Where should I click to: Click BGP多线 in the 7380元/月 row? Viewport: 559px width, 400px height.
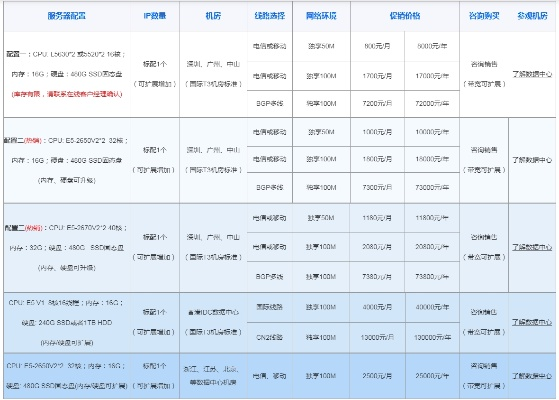point(270,277)
